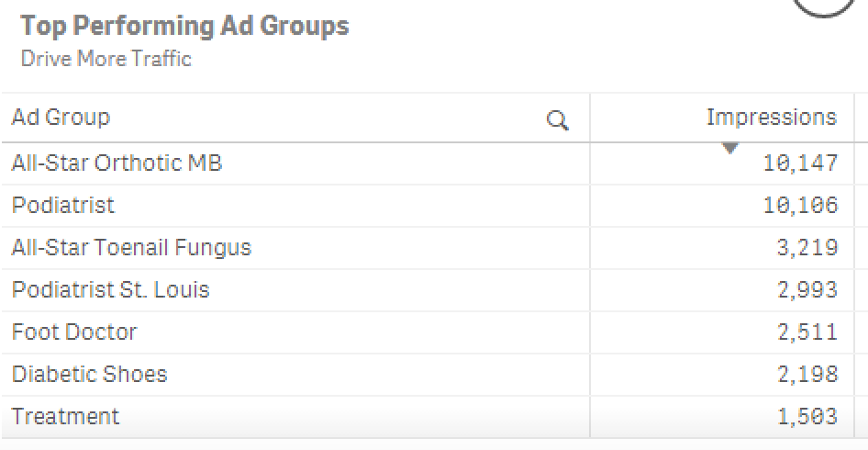The width and height of the screenshot is (868, 450).
Task: Click the Drive More Traffic subtitle
Action: (106, 60)
